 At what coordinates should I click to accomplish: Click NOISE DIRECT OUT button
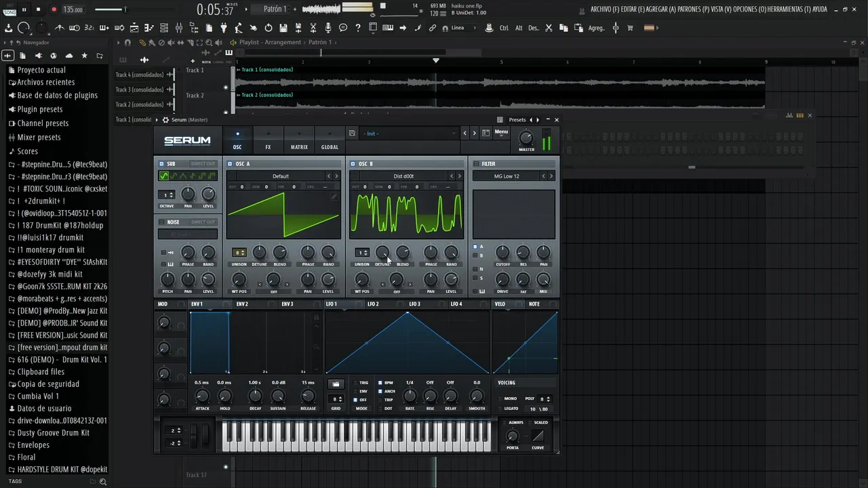202,222
